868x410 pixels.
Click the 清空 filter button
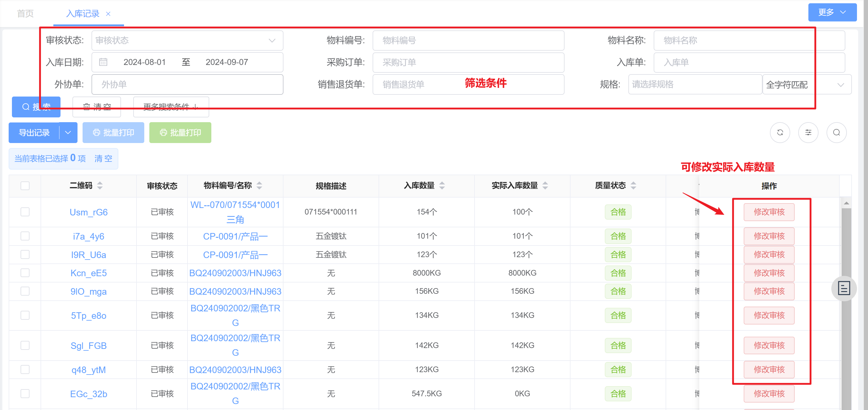click(97, 107)
